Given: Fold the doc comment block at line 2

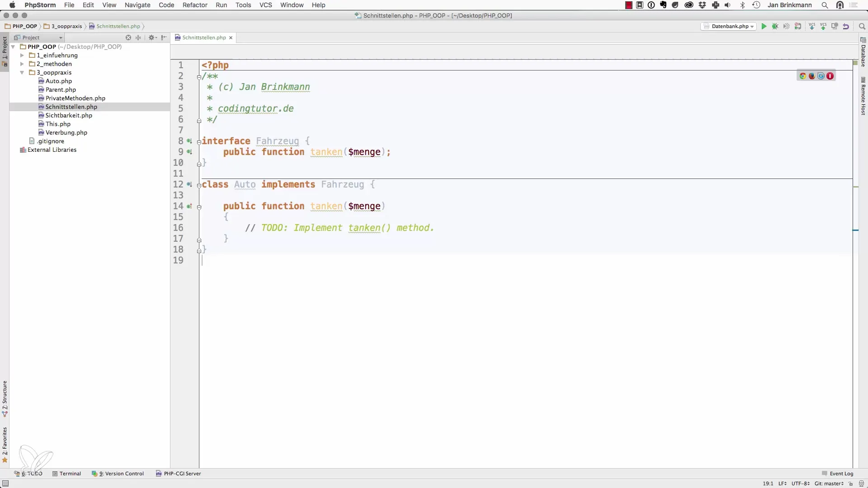Looking at the screenshot, I should (x=199, y=77).
